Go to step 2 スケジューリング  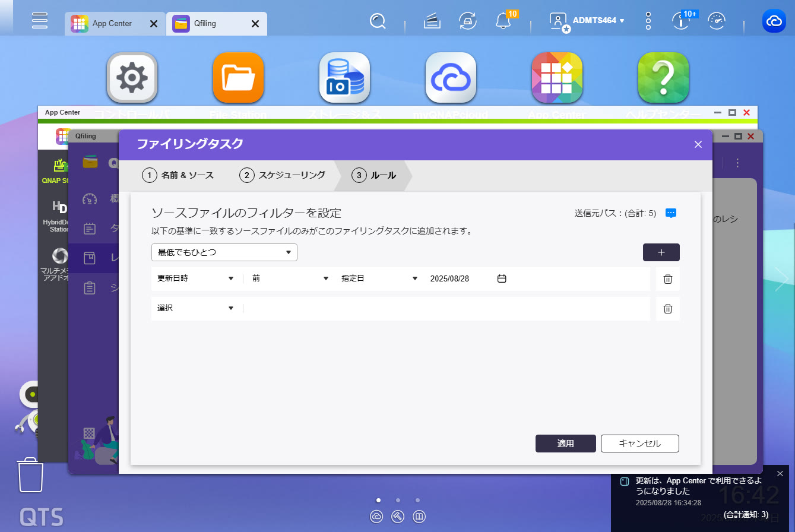click(283, 175)
